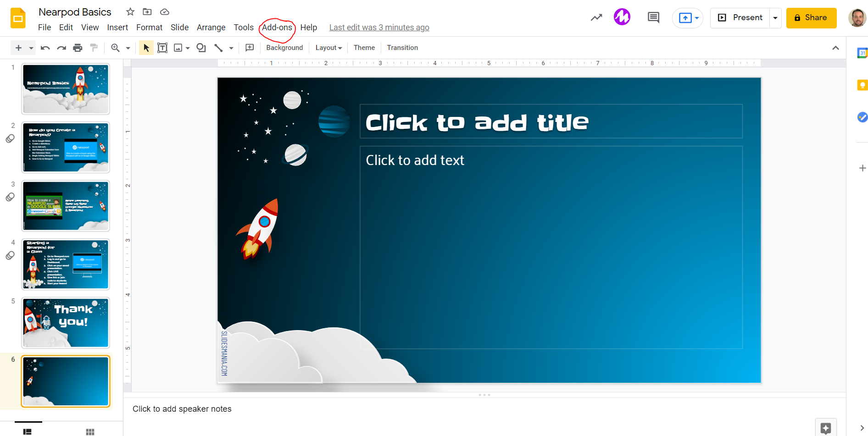Screen dimensions: 868x436
Task: Open the Format menu
Action: point(149,28)
